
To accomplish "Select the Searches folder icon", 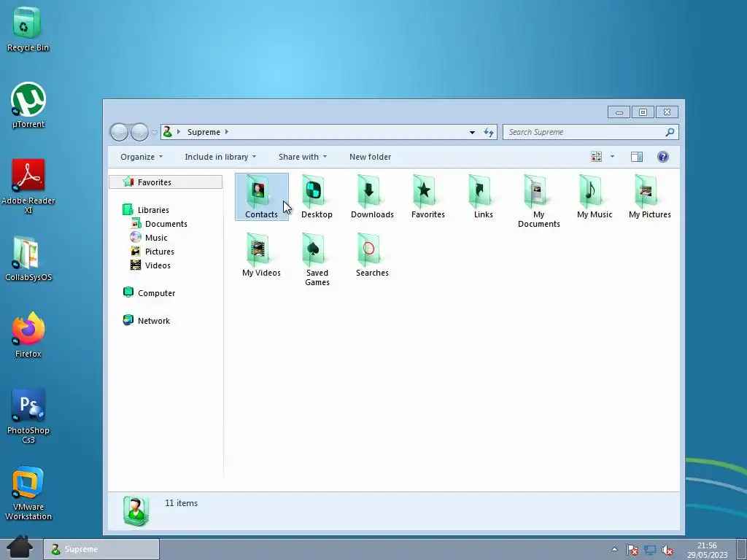I will tap(372, 254).
